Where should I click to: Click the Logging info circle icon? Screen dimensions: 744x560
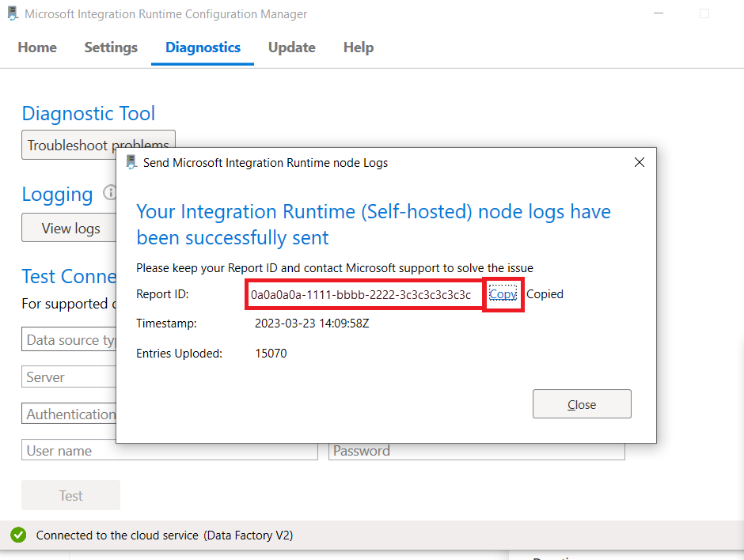click(x=110, y=193)
